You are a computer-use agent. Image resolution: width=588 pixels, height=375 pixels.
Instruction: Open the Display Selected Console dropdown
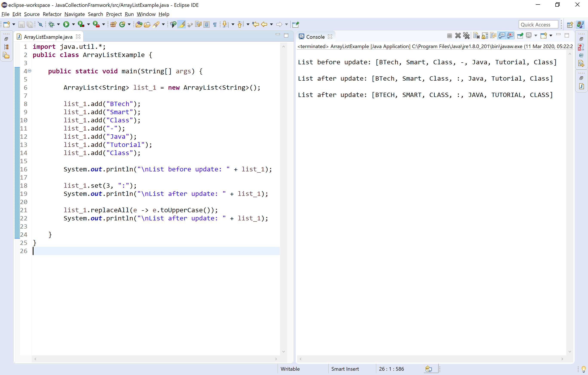[x=536, y=35]
